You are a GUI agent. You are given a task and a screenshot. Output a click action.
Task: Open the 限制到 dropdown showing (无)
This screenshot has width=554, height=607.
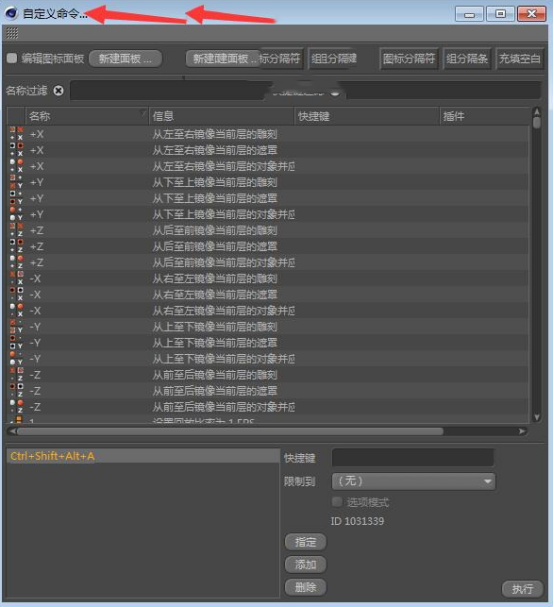pos(413,481)
